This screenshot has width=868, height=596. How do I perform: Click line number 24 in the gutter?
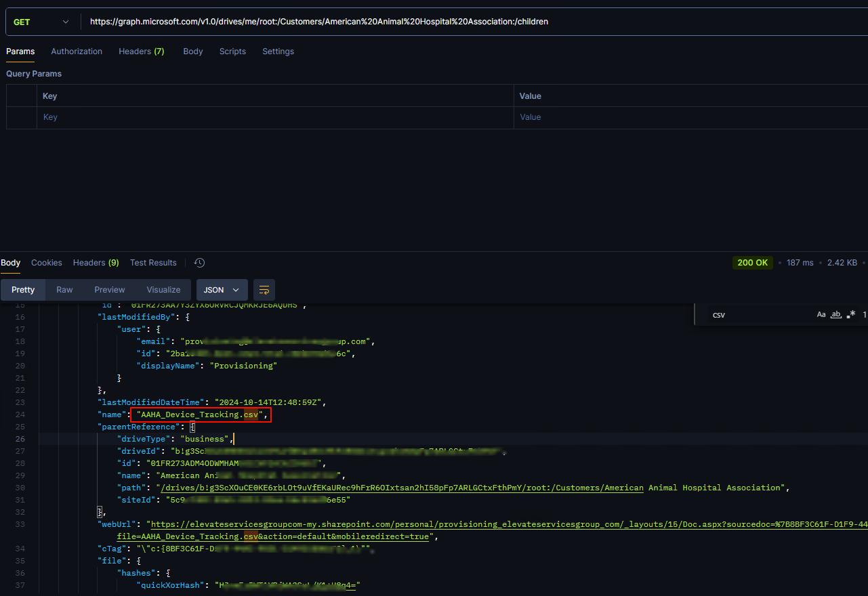(20, 414)
